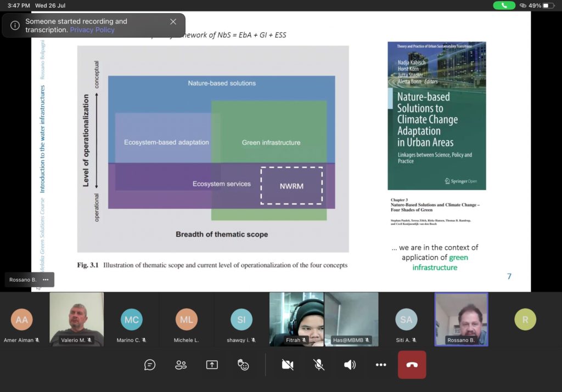Open options beside the Rossano B. presenter label
The width and height of the screenshot is (562, 392).
46,280
